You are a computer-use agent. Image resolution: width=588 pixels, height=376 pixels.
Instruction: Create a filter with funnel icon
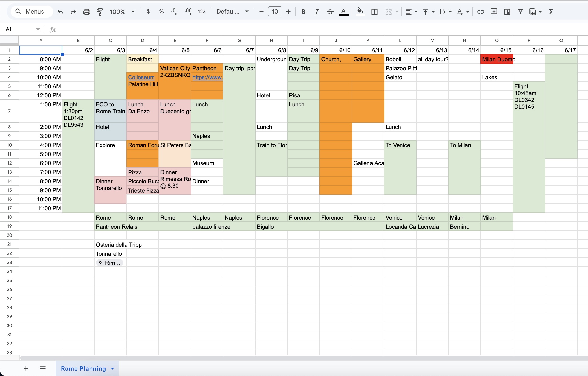click(x=520, y=12)
